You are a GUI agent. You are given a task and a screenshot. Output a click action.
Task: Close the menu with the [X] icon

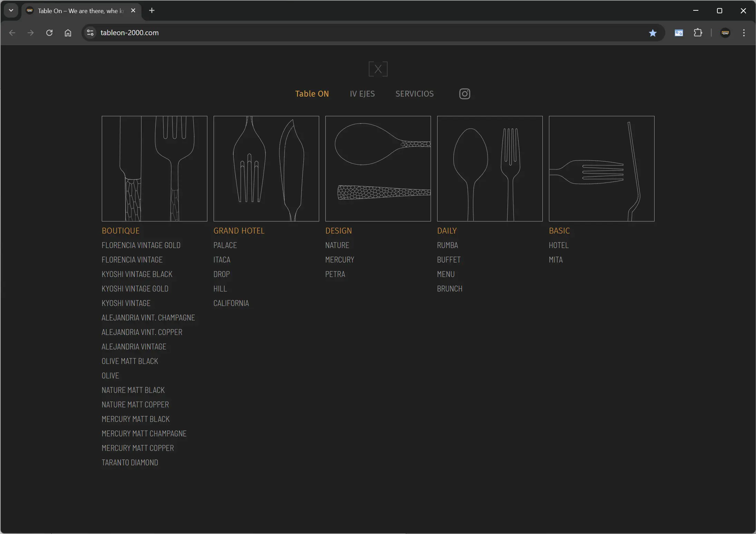[x=378, y=69]
